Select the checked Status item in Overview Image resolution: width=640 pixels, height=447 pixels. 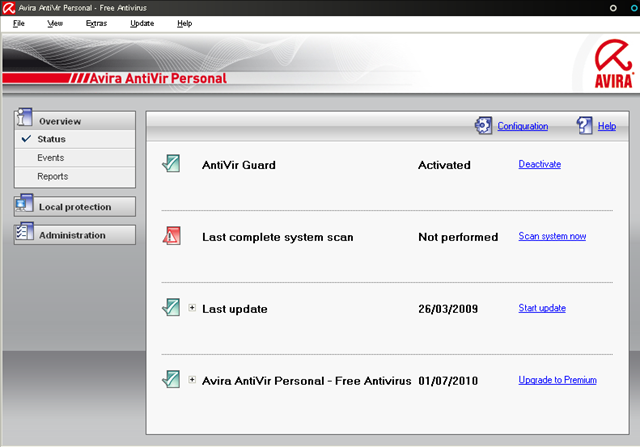pyautogui.click(x=75, y=139)
